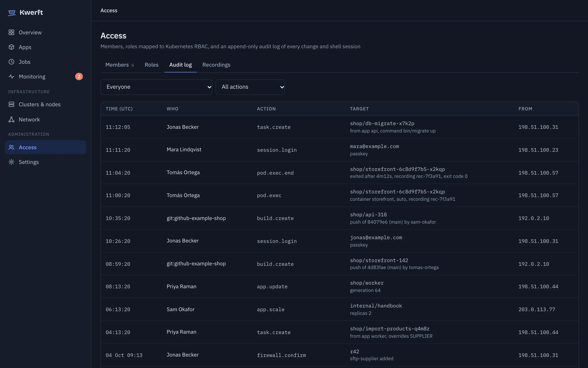Click the TIME (UTC) column header
The image size is (588, 368).
tap(119, 109)
